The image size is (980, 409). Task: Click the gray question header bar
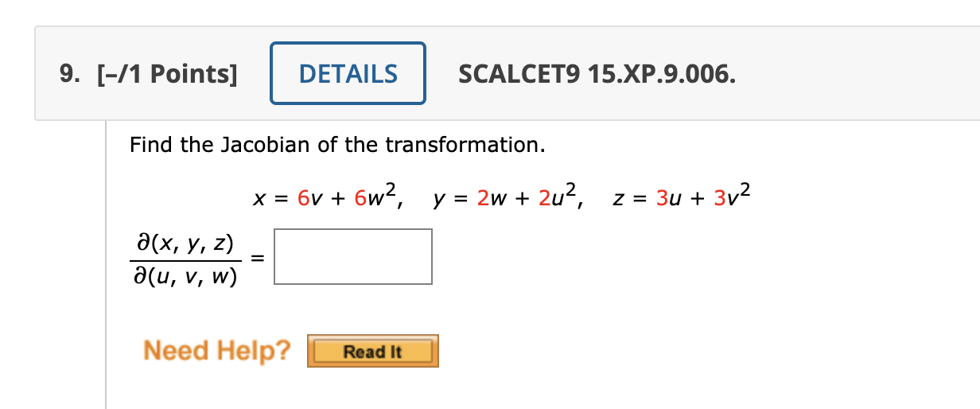click(x=507, y=73)
